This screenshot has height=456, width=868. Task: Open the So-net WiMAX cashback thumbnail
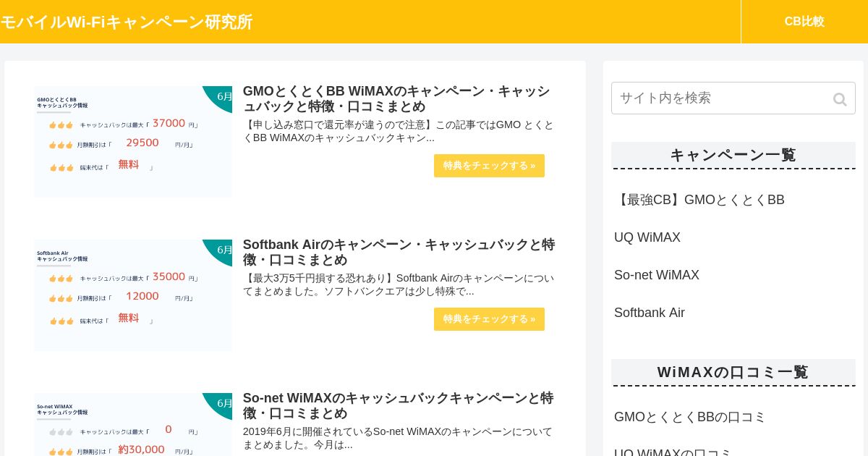click(x=133, y=425)
